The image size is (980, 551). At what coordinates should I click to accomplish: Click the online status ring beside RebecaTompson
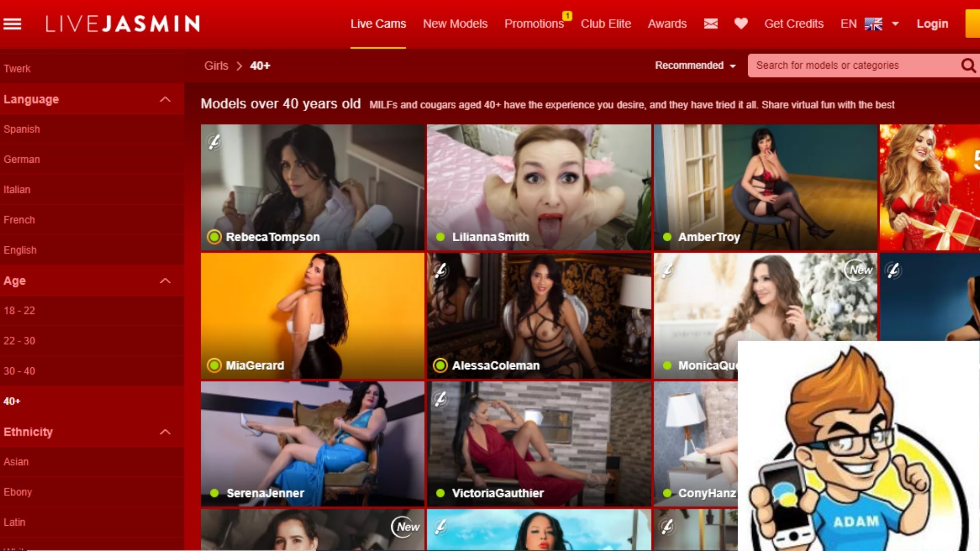click(214, 237)
